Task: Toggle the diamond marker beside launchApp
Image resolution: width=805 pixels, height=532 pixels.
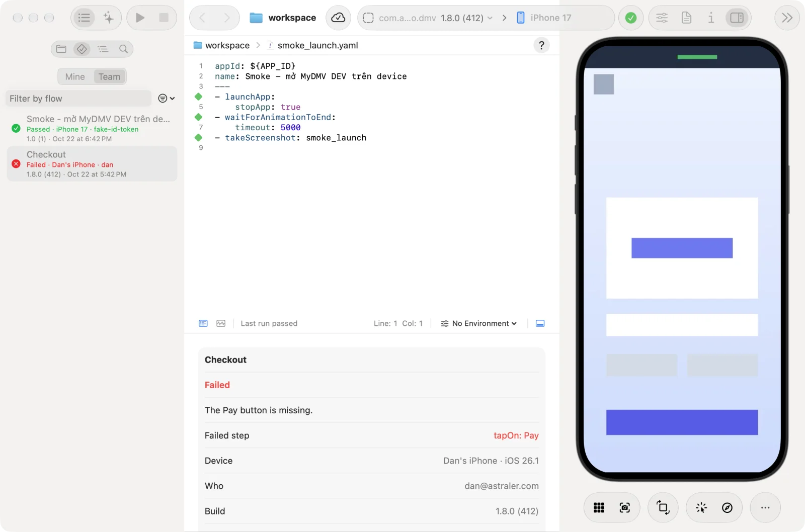Action: tap(199, 97)
